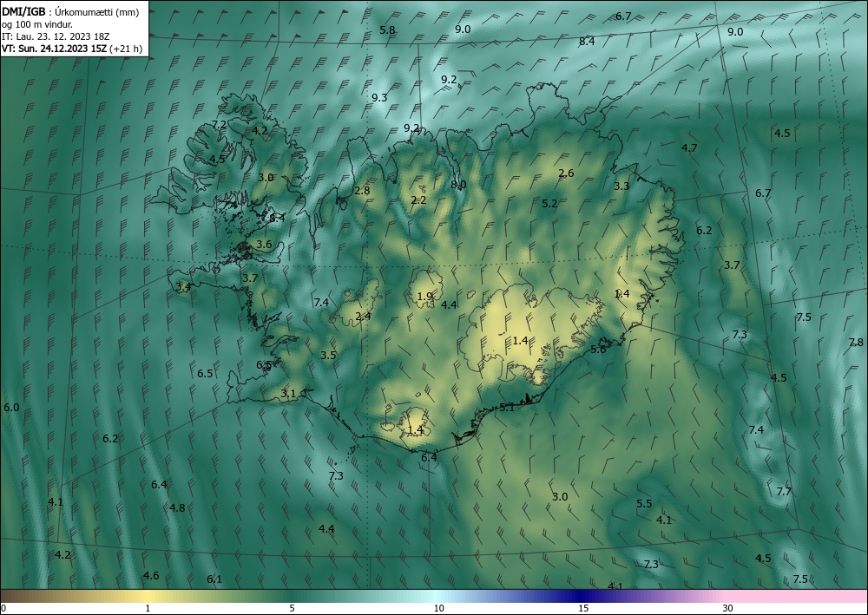Click the 'og 100 m vindur.' subtitle line
Image resolution: width=868 pixels, height=615 pixels.
point(37,24)
